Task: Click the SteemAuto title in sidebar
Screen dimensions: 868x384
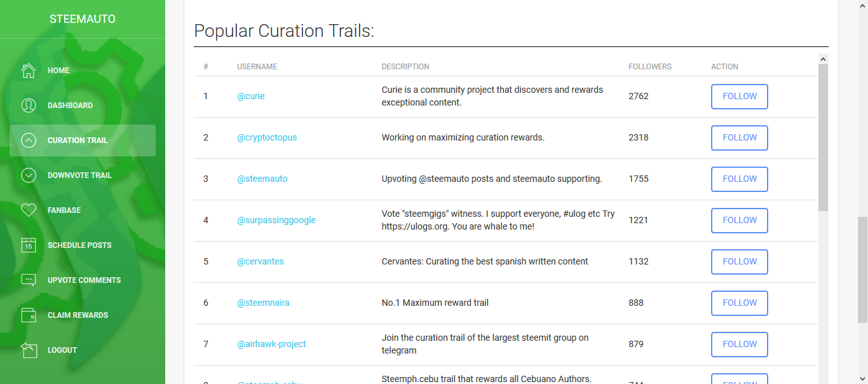Action: (x=83, y=19)
